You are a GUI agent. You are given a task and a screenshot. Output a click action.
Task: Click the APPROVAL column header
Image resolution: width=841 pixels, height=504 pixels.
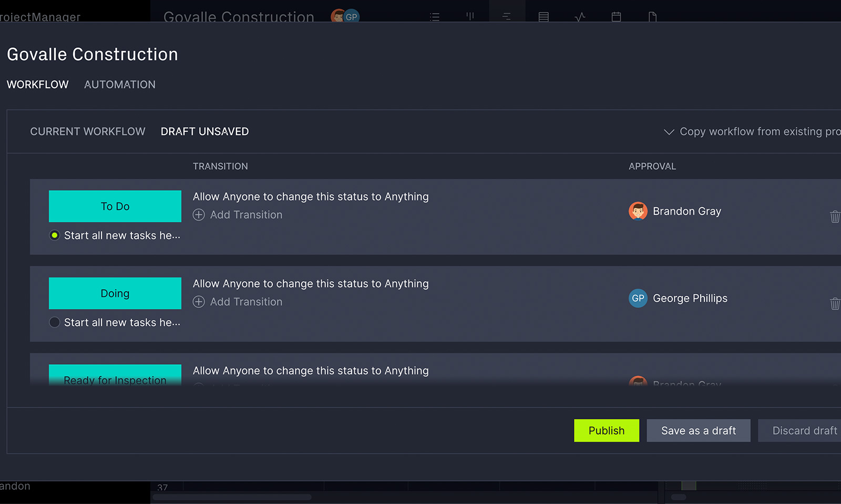coord(652,166)
